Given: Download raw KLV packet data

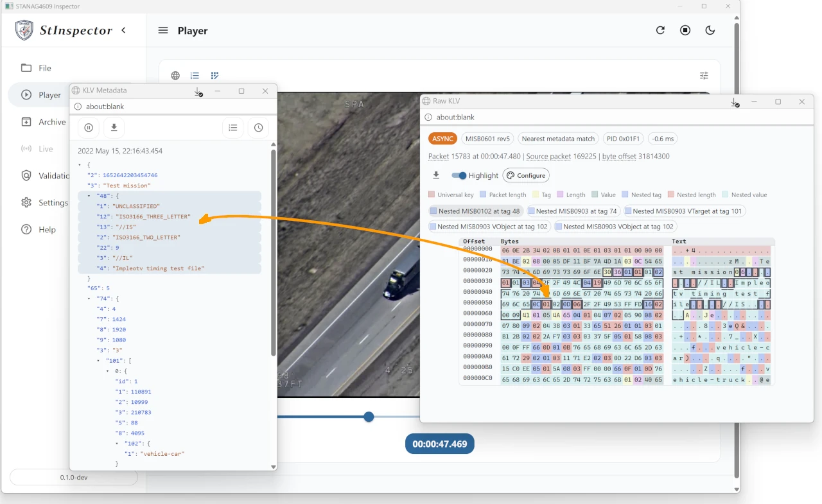Looking at the screenshot, I should coord(436,175).
